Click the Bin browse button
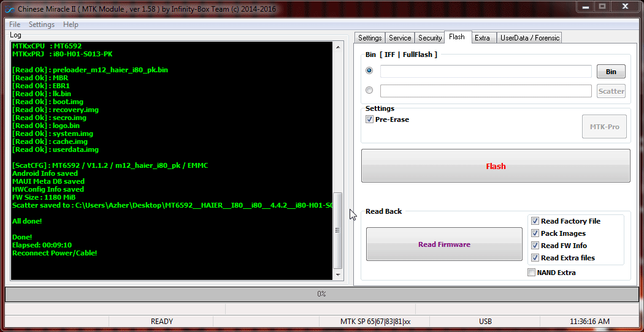 tap(611, 72)
